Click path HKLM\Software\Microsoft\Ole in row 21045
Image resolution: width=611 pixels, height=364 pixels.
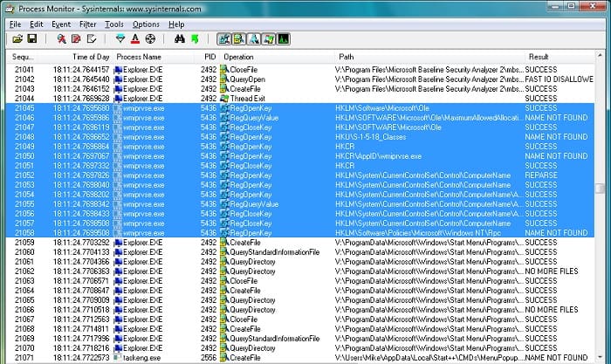click(x=382, y=108)
